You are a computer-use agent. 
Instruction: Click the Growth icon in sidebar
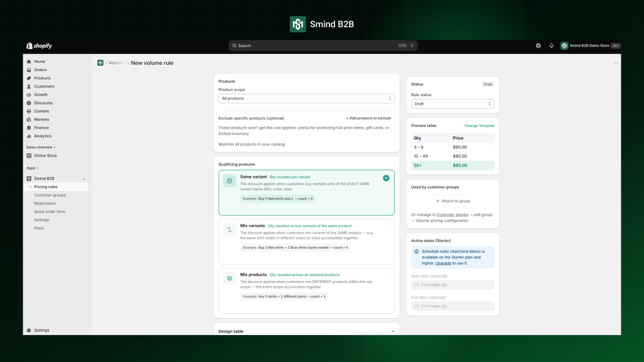pos(29,95)
